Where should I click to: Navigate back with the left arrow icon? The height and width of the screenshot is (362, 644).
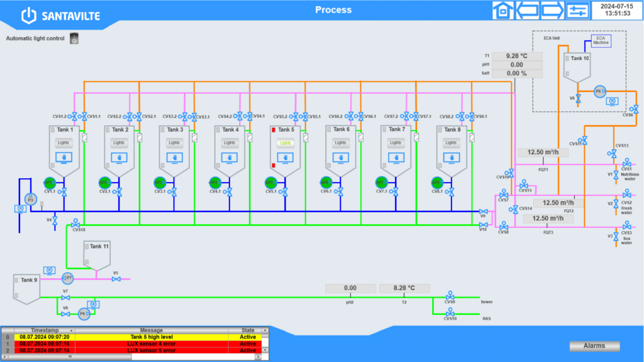(528, 11)
